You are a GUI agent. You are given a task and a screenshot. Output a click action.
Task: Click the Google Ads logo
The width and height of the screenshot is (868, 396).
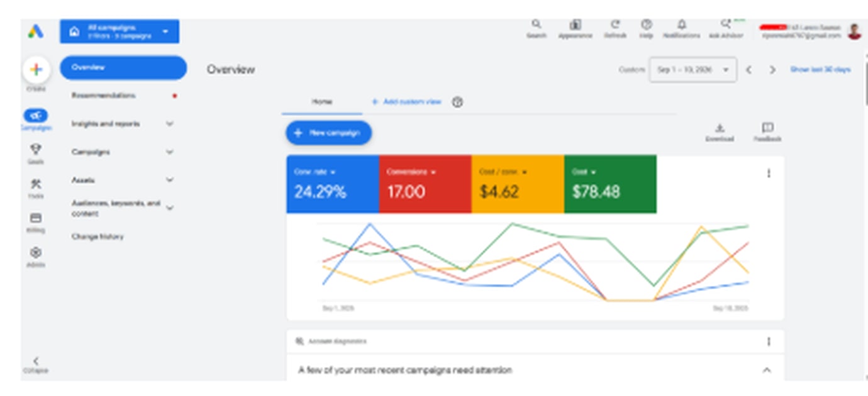[35, 31]
